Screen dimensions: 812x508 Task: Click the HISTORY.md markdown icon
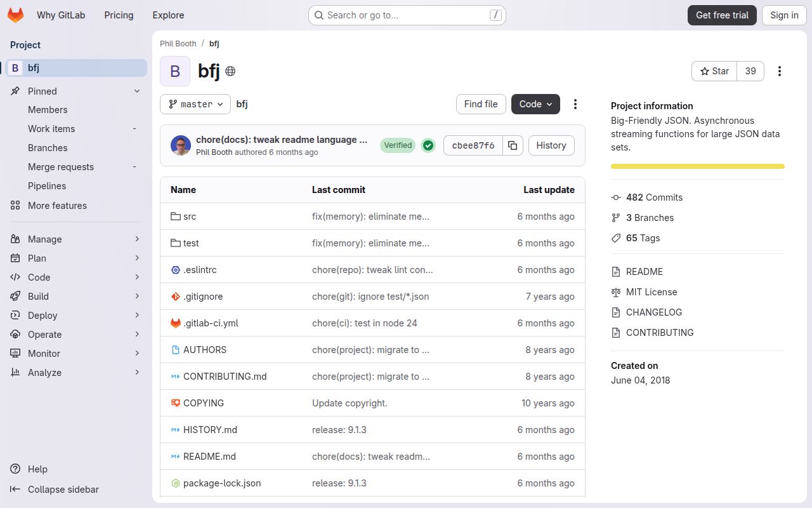176,430
